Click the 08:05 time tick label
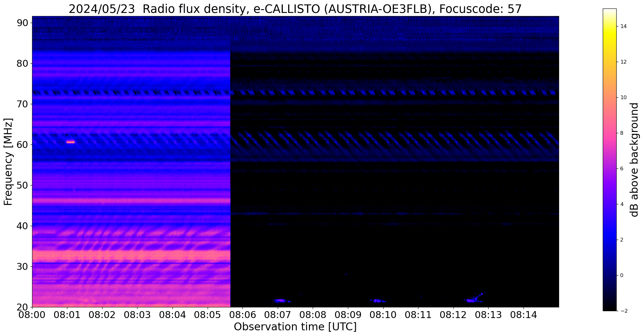The image size is (644, 336). point(207,315)
